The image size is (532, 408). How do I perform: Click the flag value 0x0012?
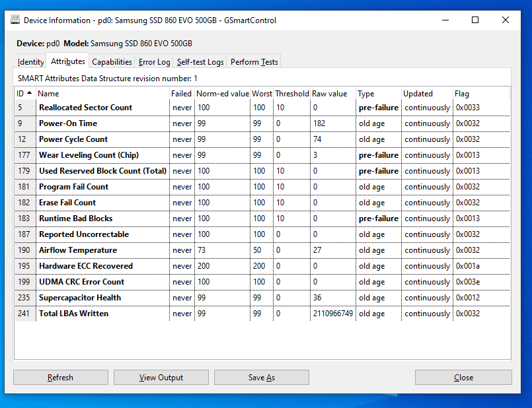467,298
